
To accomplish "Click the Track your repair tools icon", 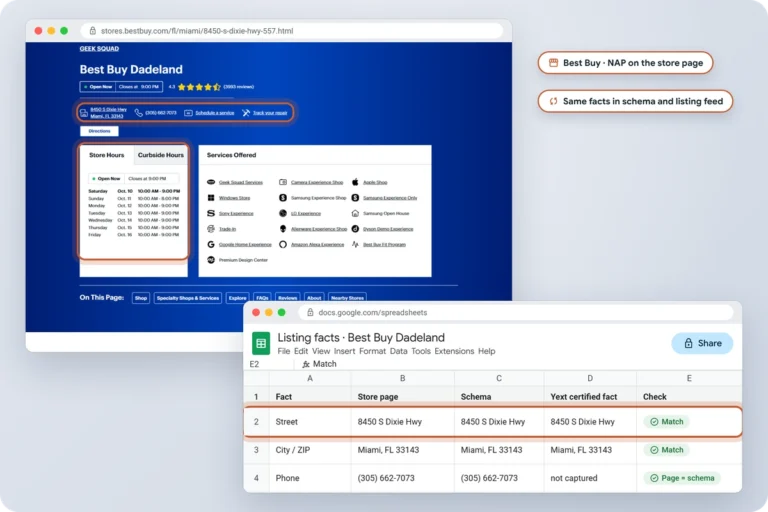I will (x=246, y=113).
